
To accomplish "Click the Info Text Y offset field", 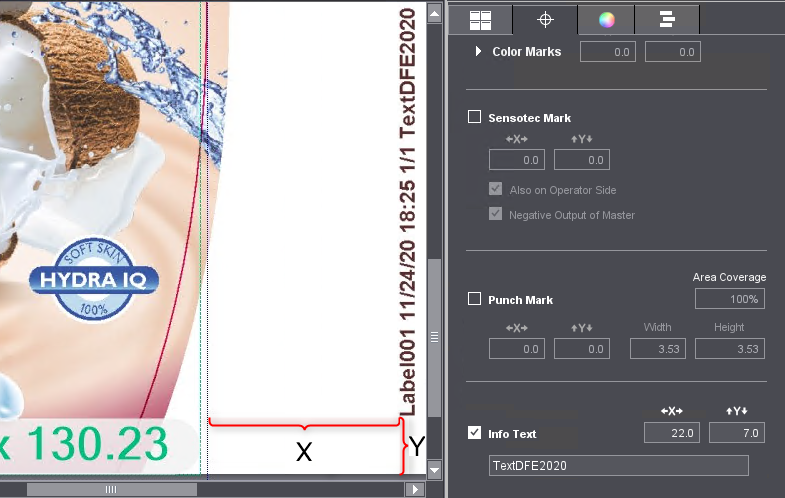I will (x=736, y=432).
